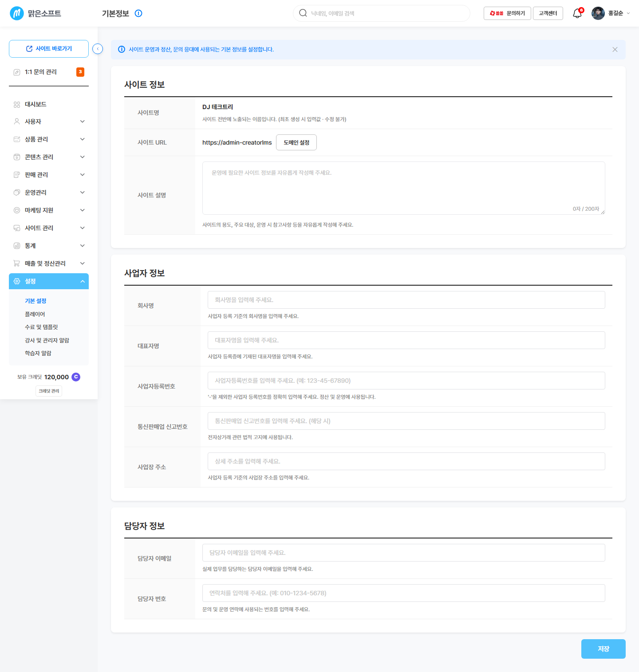Click the 통신판매업 신고번호 input field
Image resolution: width=639 pixels, height=672 pixels.
406,421
